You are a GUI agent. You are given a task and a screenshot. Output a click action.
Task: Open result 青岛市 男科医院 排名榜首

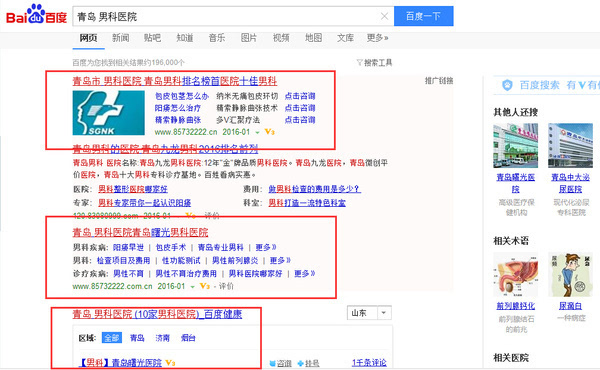pyautogui.click(x=174, y=81)
